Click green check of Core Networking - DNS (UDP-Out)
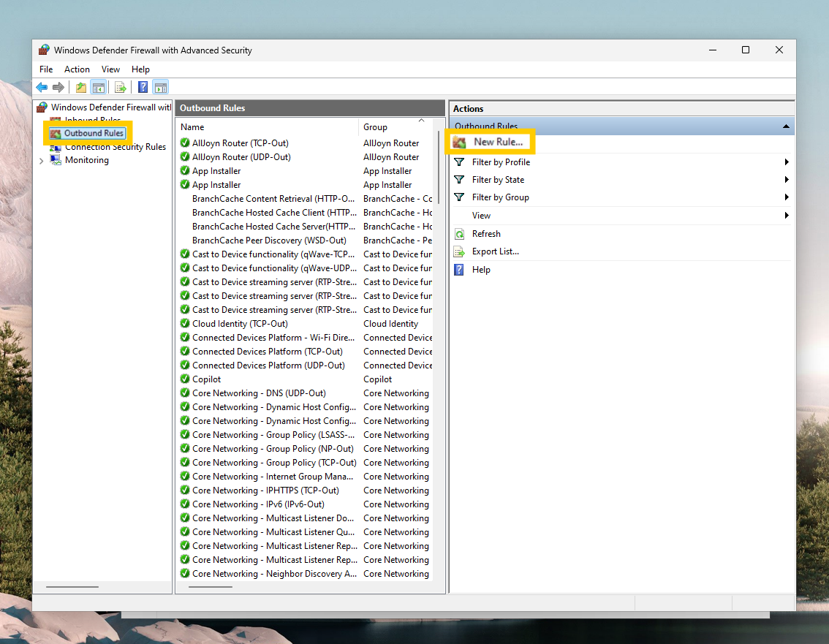Screen dimensions: 829x644 (185, 393)
